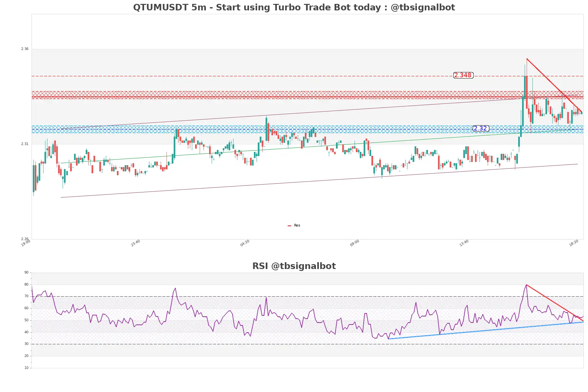
Task: Click the 19:00 time axis label
Action: [26, 243]
